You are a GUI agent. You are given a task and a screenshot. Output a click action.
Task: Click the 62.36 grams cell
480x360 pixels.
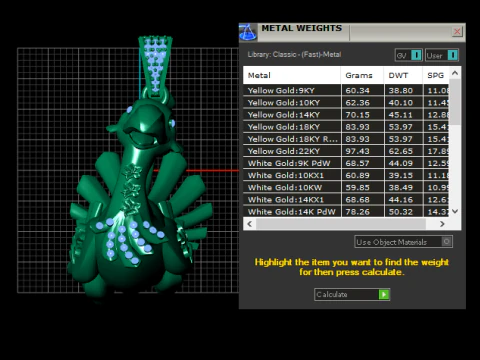tap(363, 103)
